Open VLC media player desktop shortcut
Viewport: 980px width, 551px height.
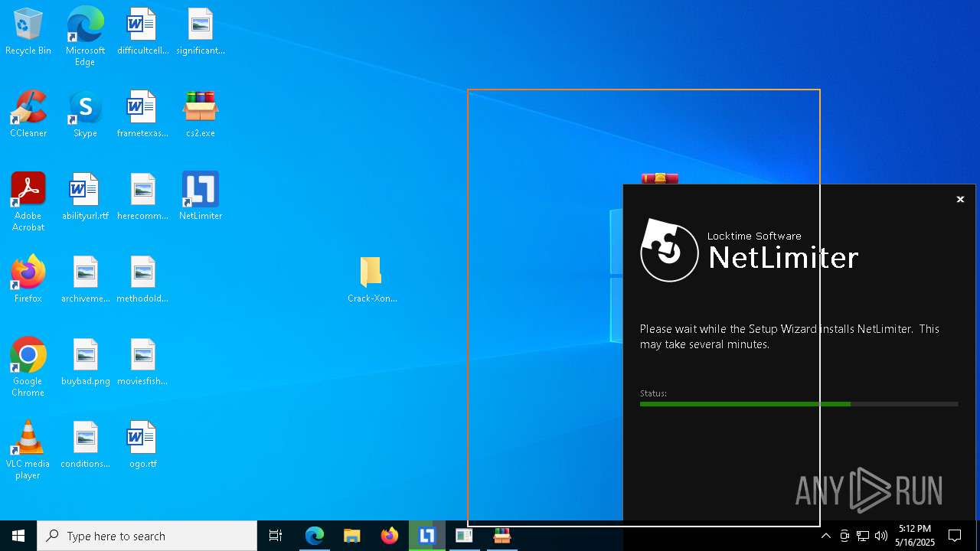(x=28, y=450)
